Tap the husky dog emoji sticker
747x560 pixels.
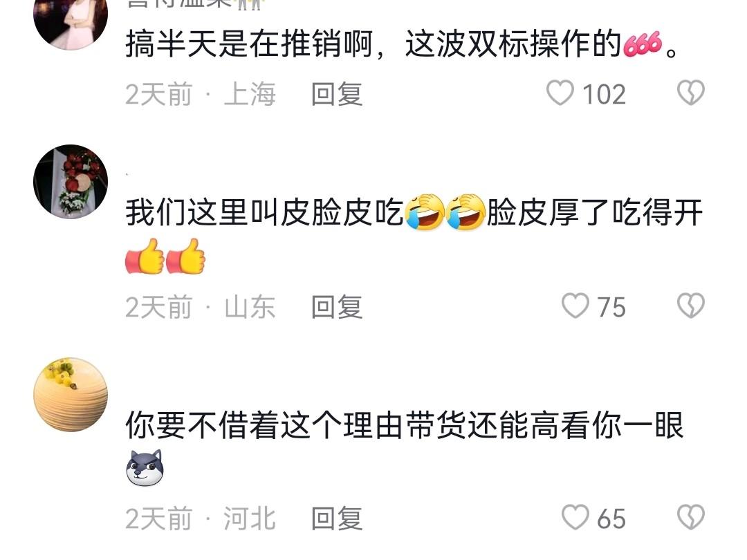pos(145,467)
